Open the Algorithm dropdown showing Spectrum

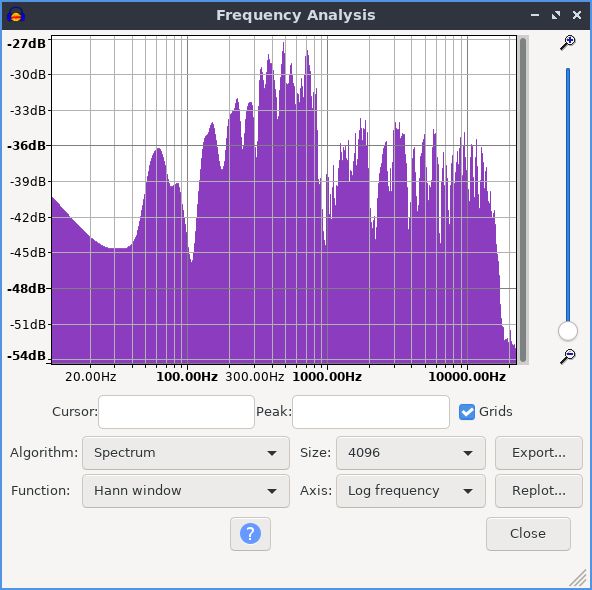pyautogui.click(x=186, y=453)
